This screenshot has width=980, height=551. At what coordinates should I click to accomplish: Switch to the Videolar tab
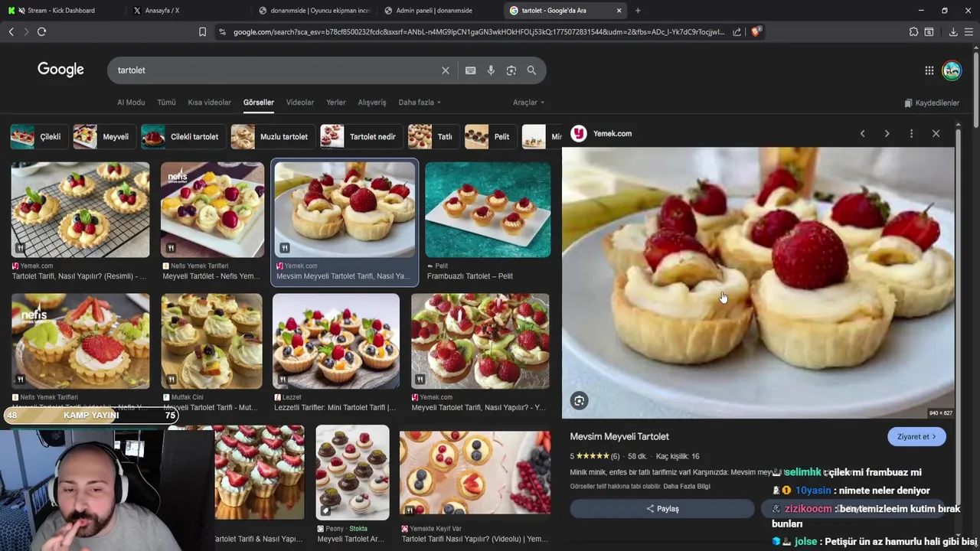[x=300, y=103]
